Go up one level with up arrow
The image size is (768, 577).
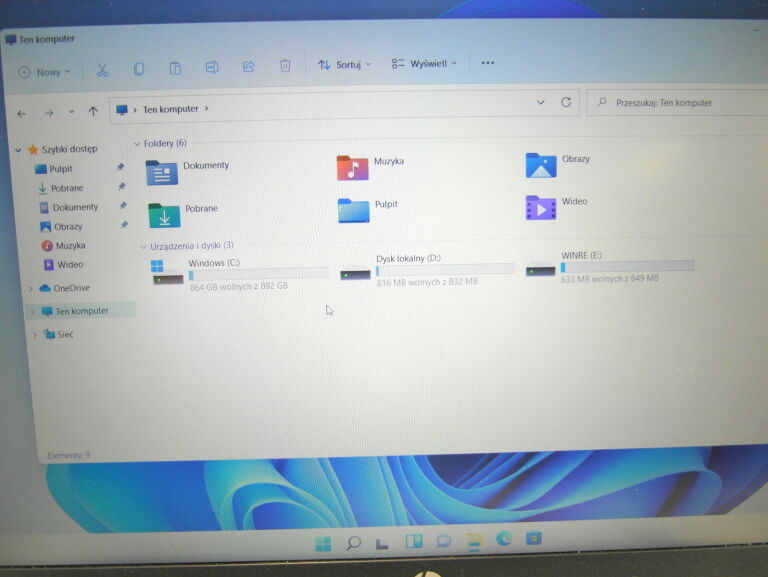[93, 112]
